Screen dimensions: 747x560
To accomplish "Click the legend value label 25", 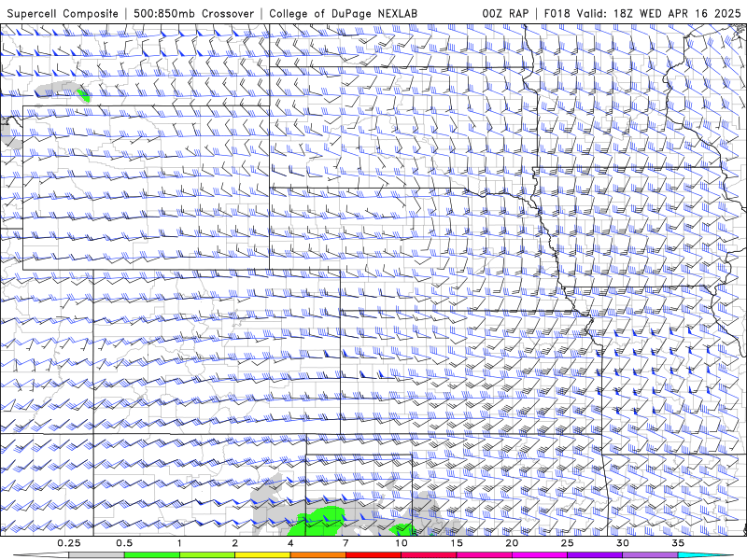I will click(568, 543).
